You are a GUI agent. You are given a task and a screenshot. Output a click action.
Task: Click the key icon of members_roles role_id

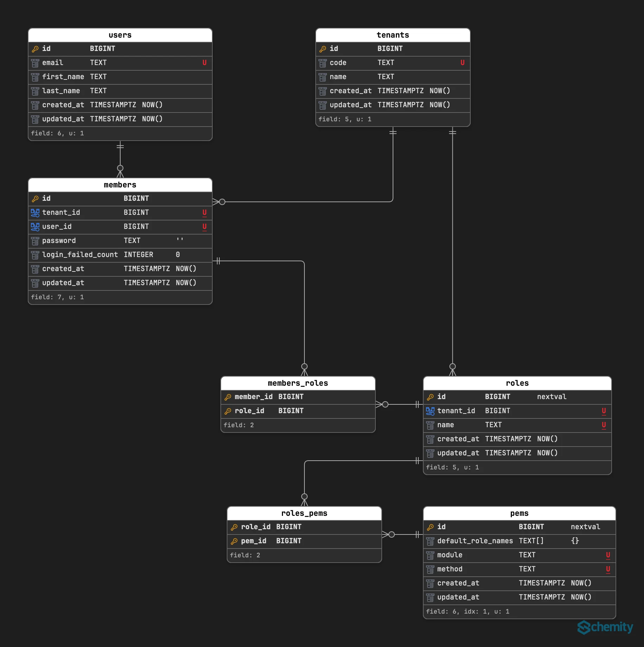point(228,411)
